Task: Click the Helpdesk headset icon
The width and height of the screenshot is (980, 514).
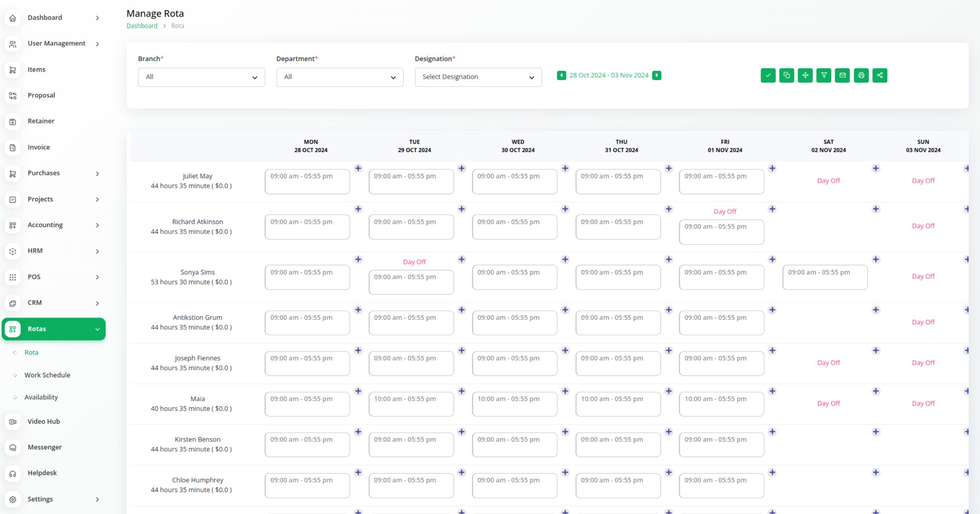Action: 13,473
